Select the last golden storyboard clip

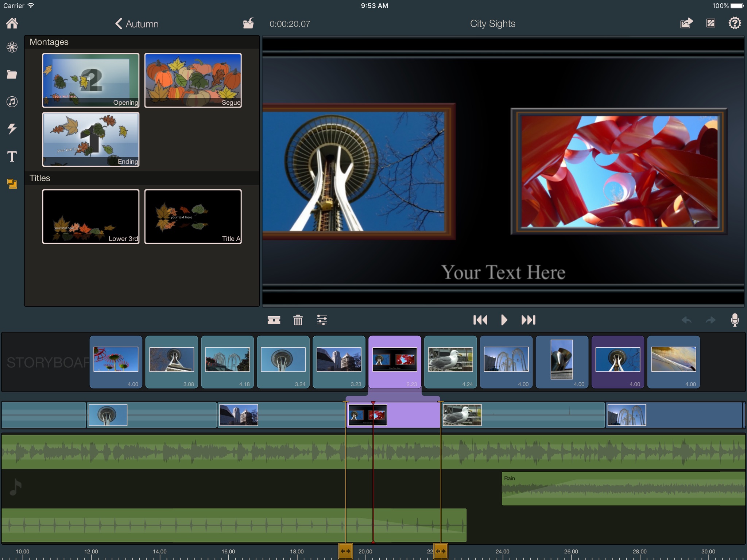coord(674,362)
